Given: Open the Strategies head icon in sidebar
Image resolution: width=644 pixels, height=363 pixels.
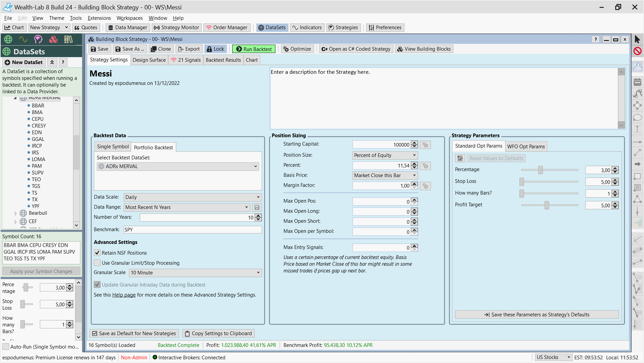Looking at the screenshot, I should [x=38, y=39].
